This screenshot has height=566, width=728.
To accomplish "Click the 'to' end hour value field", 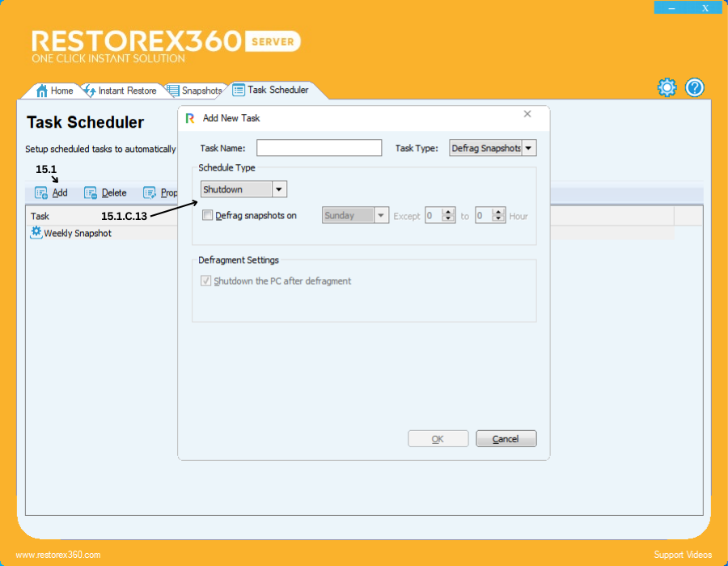I will [485, 215].
